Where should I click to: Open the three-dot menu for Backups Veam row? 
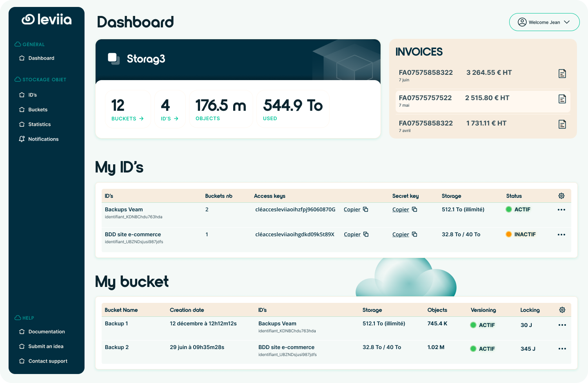click(x=561, y=209)
